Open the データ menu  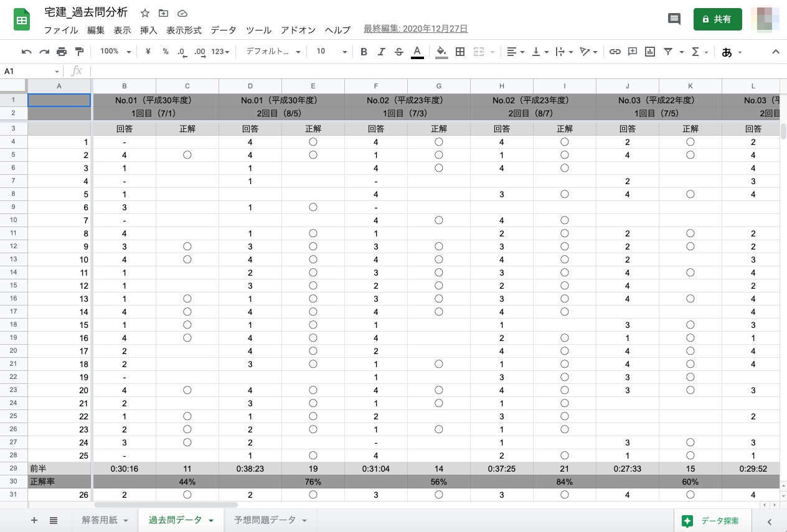point(224,30)
